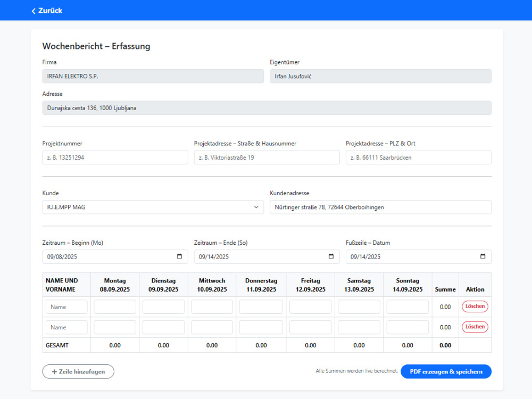Focus the Projektadresse Straße & Hausnummer field

(267, 157)
